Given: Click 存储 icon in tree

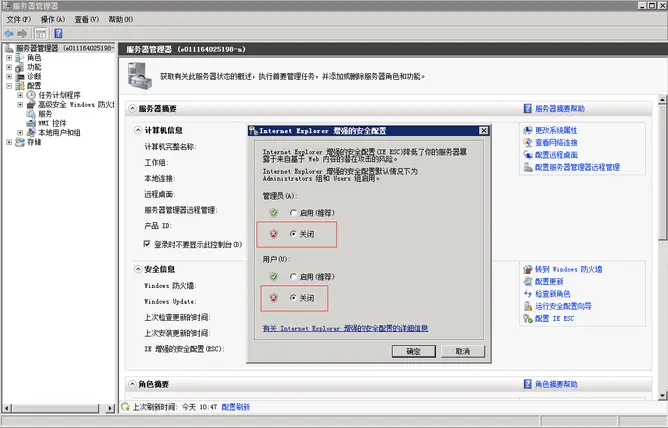Looking at the screenshot, I should (20, 142).
